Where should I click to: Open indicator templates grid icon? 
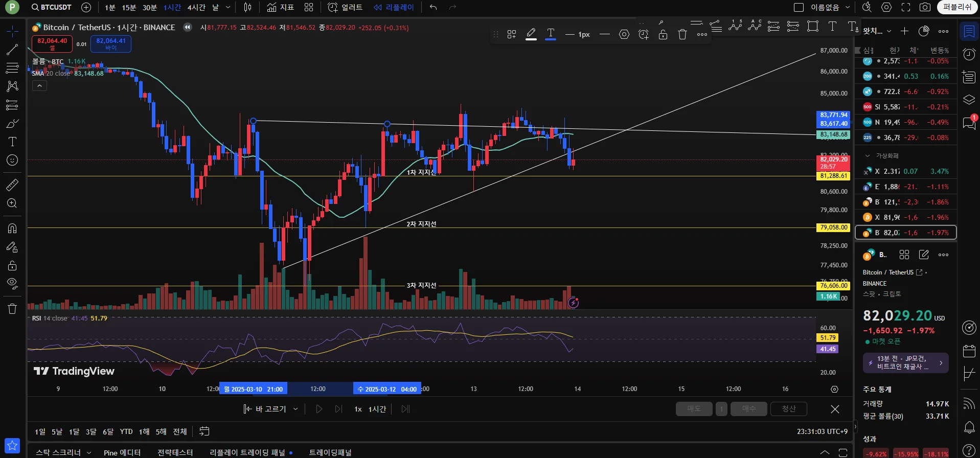tap(309, 7)
